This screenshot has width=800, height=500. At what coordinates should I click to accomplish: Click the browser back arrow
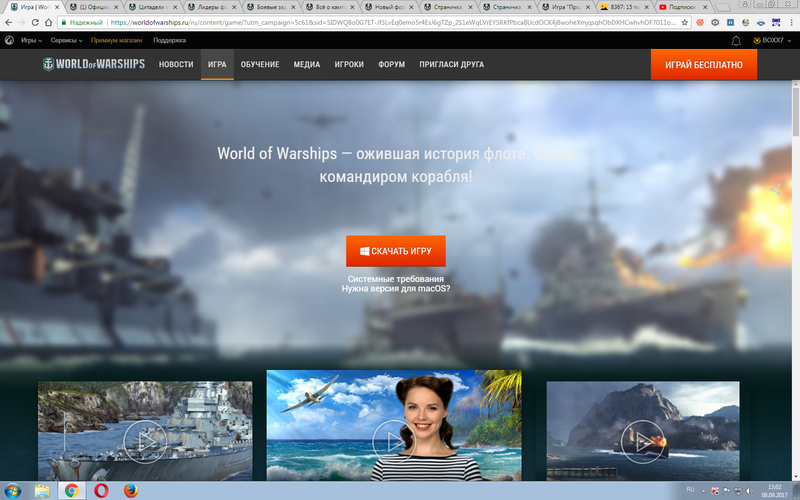coord(9,22)
